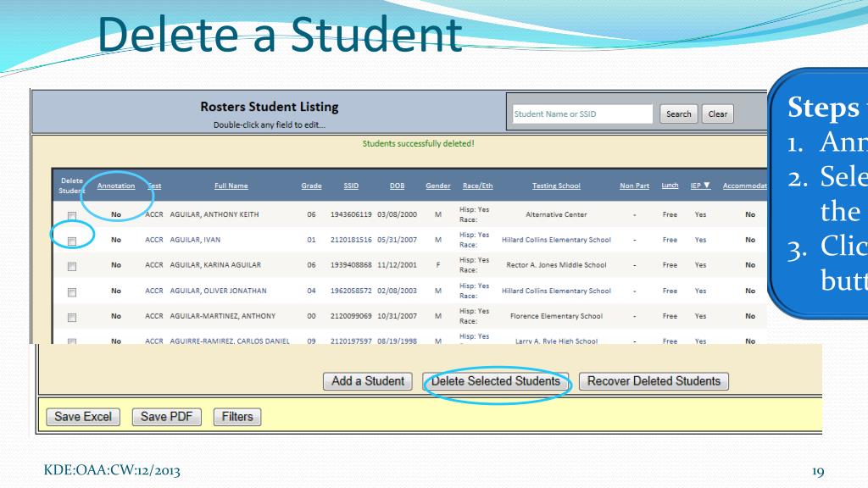Viewport: 868px width, 488px height.
Task: Click the Add a Student button
Action: pyautogui.click(x=368, y=381)
